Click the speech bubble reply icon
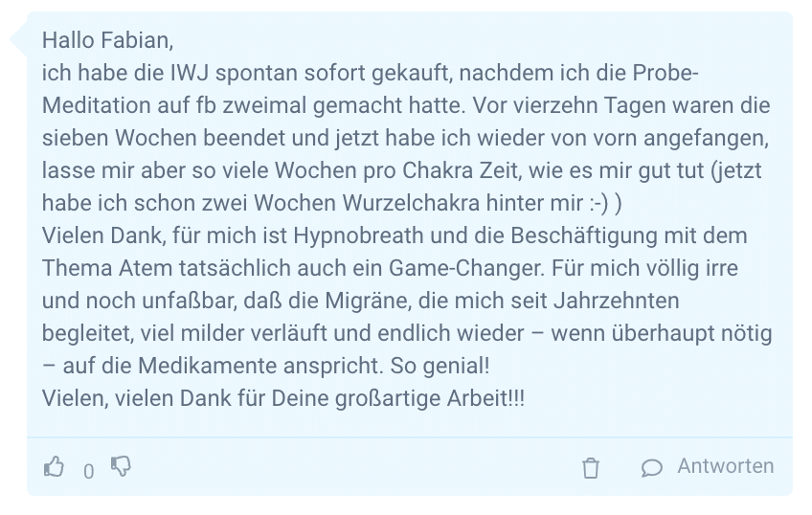 coord(651,468)
